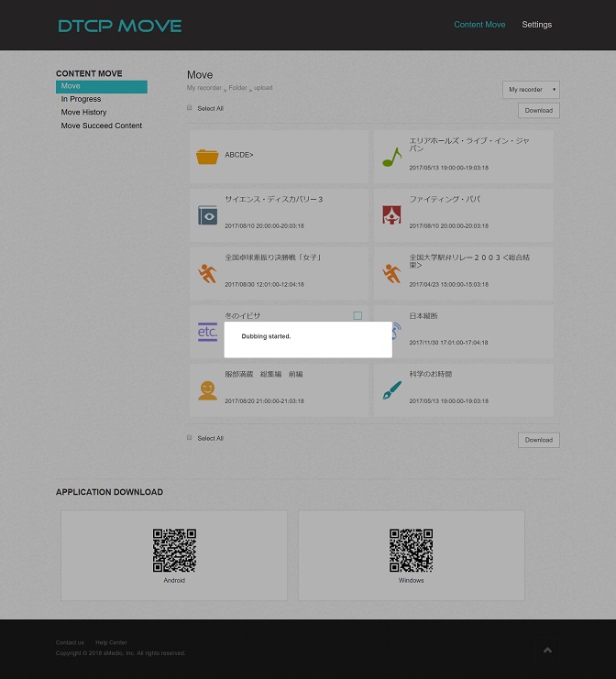Click the Android QR code
616x679 pixels.
174,551
